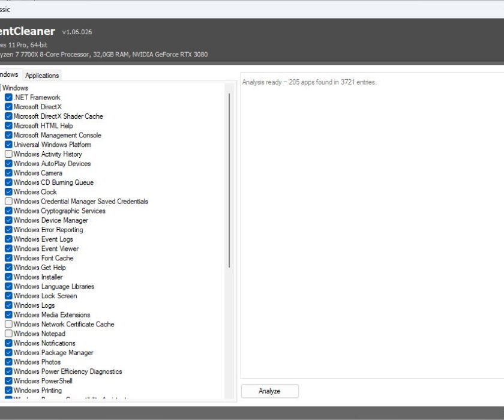Uncheck Windows Media Extensions checkbox
Screen dimensions: 504x420
click(8, 314)
